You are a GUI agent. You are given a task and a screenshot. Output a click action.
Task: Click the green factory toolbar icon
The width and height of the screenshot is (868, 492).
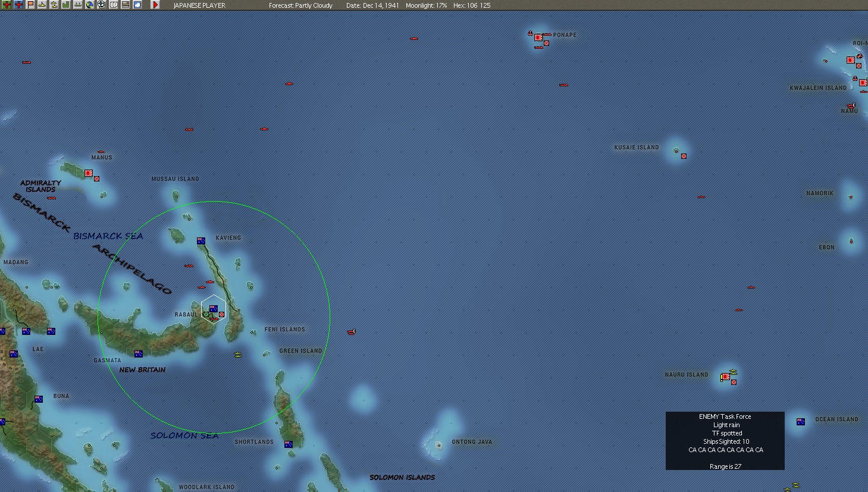tap(65, 5)
